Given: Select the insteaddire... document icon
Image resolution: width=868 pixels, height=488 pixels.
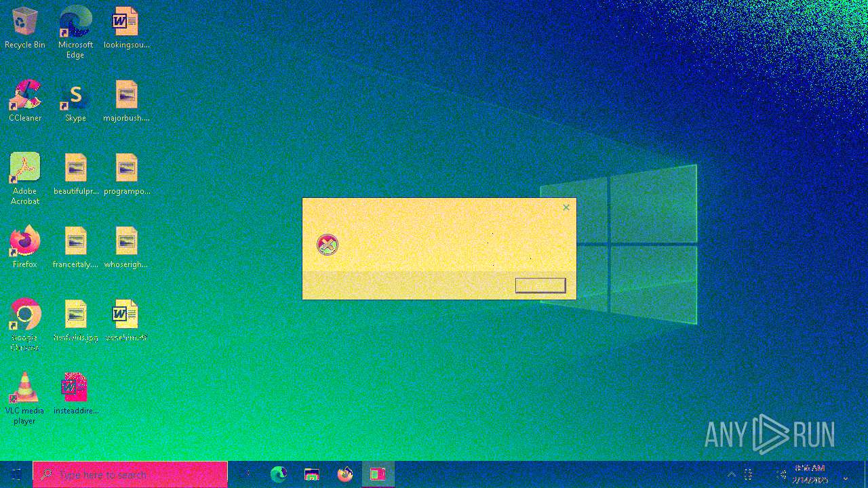Looking at the screenshot, I should click(x=76, y=394).
